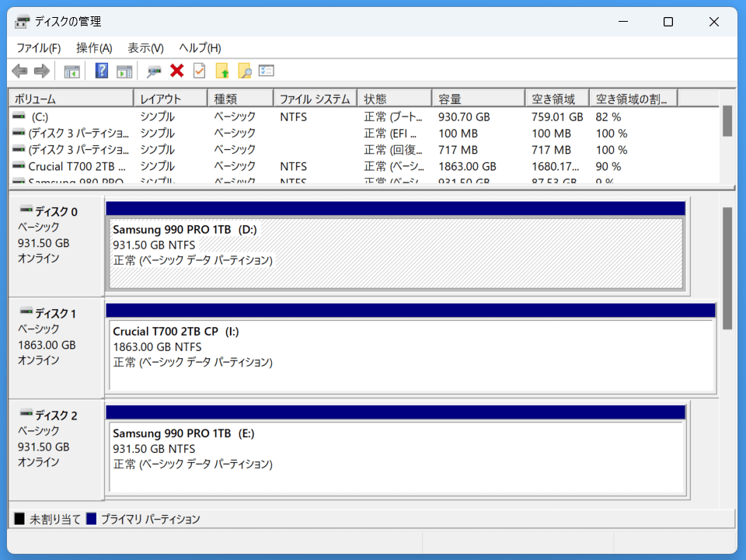Screen dimensions: 746x560
Task: Click the grayed back arrow icon
Action: point(20,71)
